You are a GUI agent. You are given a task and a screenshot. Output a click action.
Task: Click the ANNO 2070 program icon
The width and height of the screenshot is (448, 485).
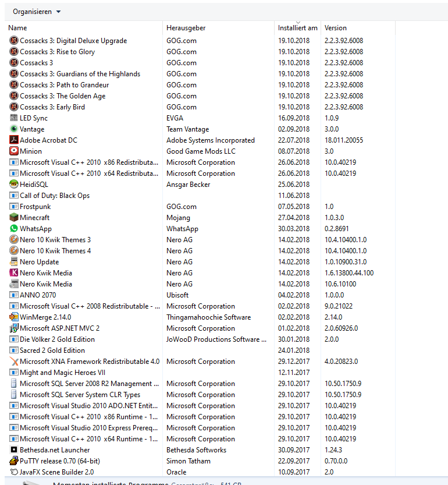click(x=14, y=295)
